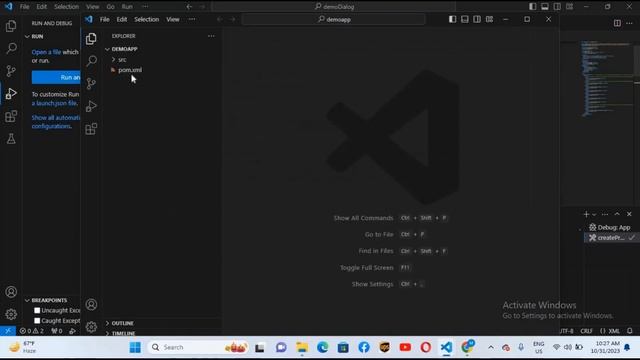
Task: Click the launch.json file link
Action: 54,103
